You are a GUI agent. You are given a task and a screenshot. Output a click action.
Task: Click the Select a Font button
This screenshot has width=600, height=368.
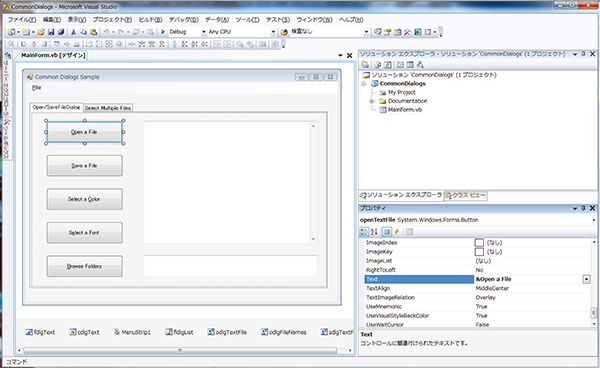click(85, 233)
